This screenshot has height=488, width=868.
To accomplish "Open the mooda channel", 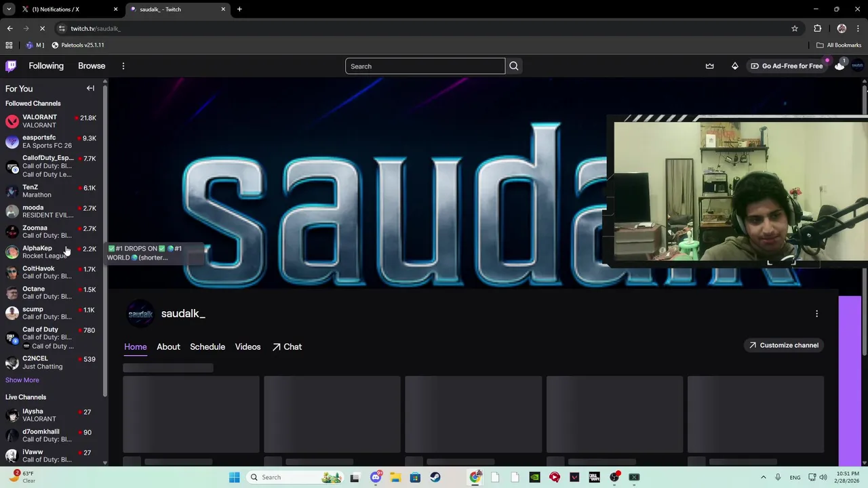I will pos(51,211).
